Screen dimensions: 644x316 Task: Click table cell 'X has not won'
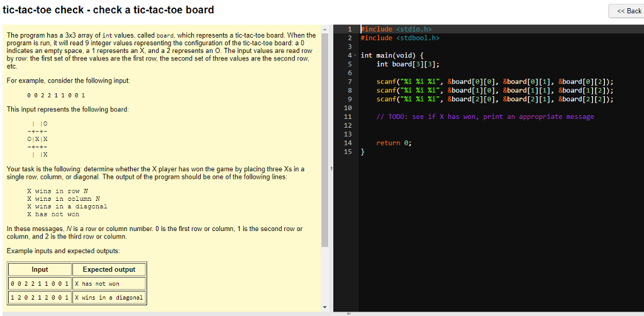(109, 283)
